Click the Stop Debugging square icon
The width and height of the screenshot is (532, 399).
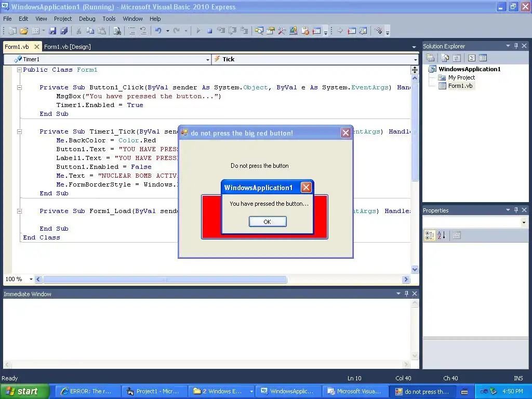[x=210, y=31]
